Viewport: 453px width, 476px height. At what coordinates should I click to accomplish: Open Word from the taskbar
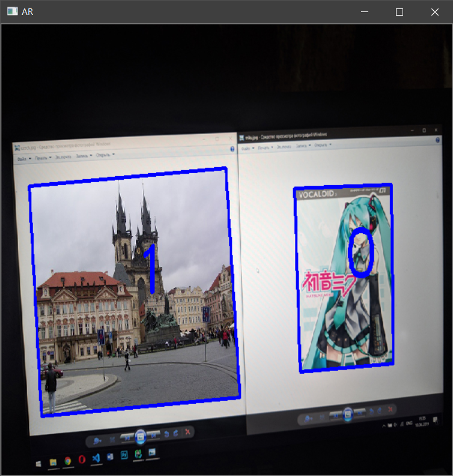[110, 457]
